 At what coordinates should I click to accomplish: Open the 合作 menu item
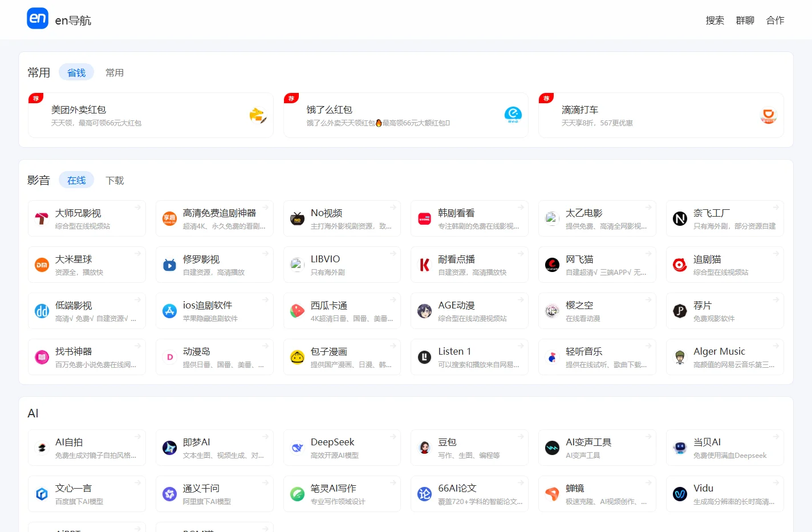(775, 21)
